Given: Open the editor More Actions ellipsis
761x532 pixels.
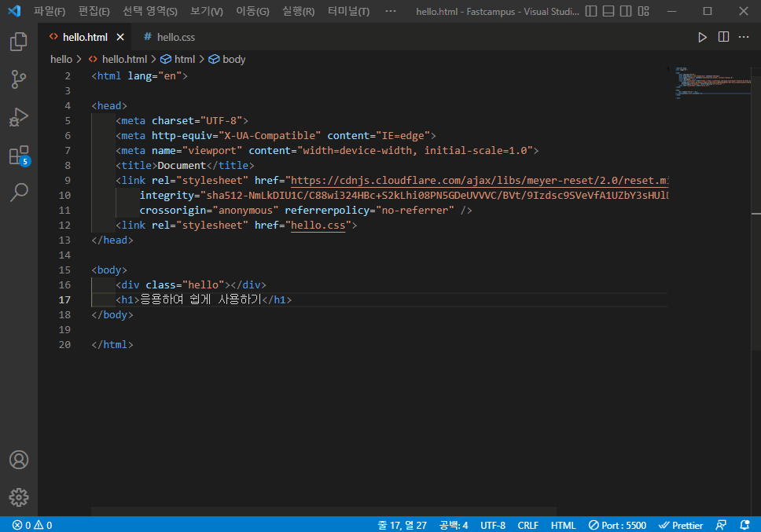Looking at the screenshot, I should (x=744, y=37).
